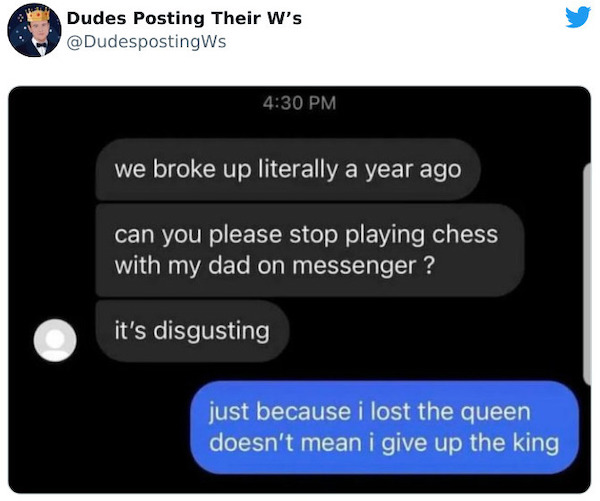Select the 4:30 PM timestamp
The width and height of the screenshot is (600, 501).
point(299,103)
